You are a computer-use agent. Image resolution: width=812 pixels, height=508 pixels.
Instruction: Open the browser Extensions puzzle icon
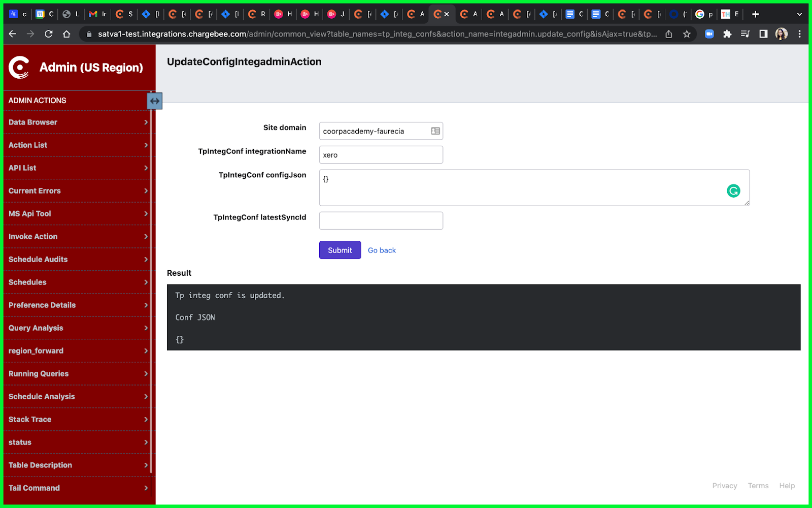click(727, 34)
